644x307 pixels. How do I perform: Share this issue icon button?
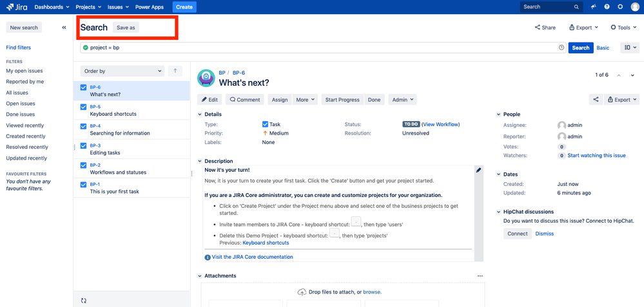coord(596,100)
